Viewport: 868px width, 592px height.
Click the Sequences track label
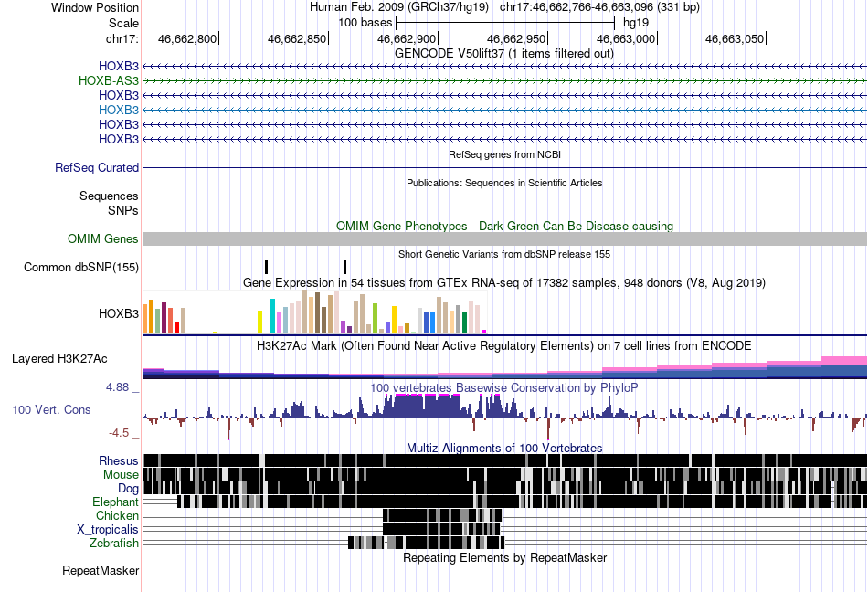pyautogui.click(x=109, y=196)
